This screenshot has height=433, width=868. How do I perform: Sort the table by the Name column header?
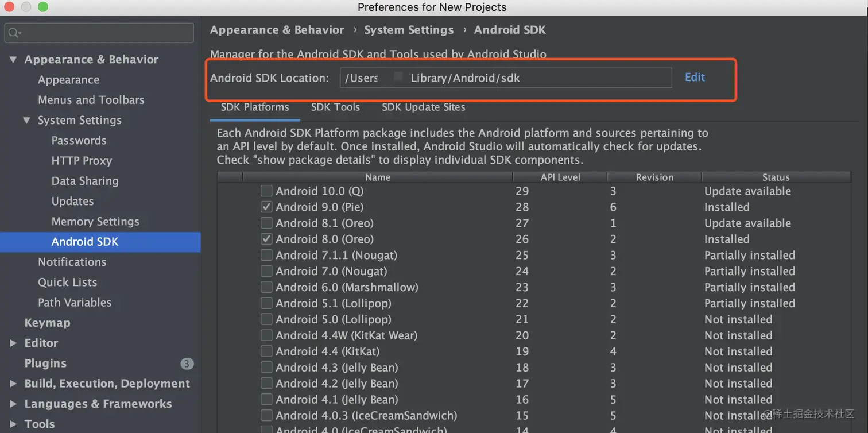[x=378, y=177]
